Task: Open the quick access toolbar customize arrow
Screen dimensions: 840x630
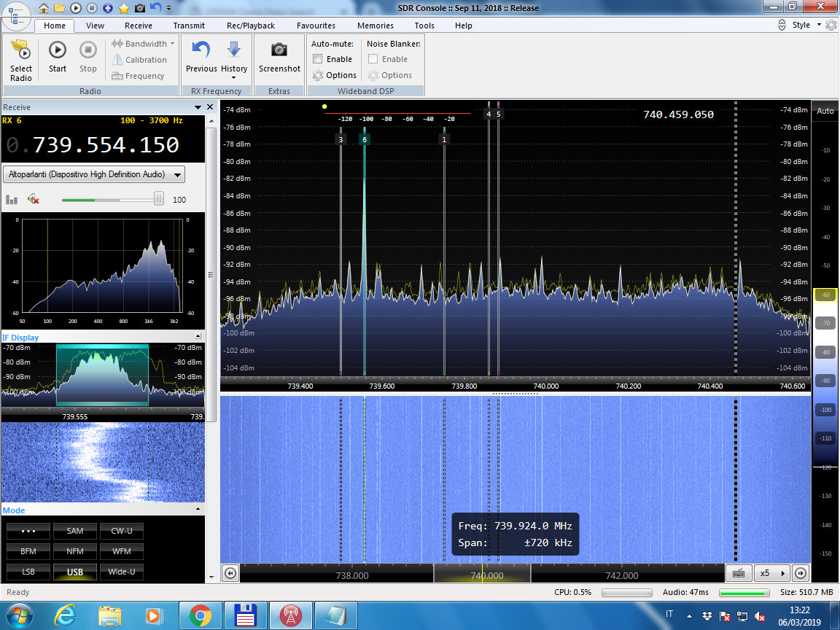Action: point(168,8)
